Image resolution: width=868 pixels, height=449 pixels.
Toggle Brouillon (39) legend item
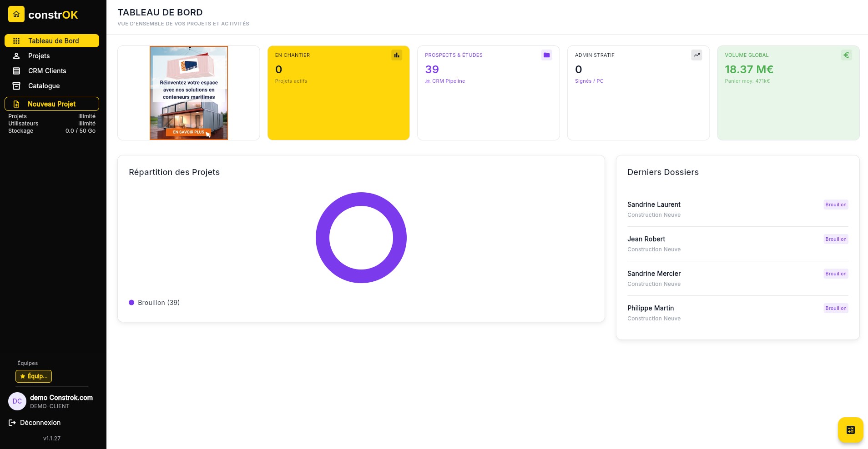coord(154,303)
